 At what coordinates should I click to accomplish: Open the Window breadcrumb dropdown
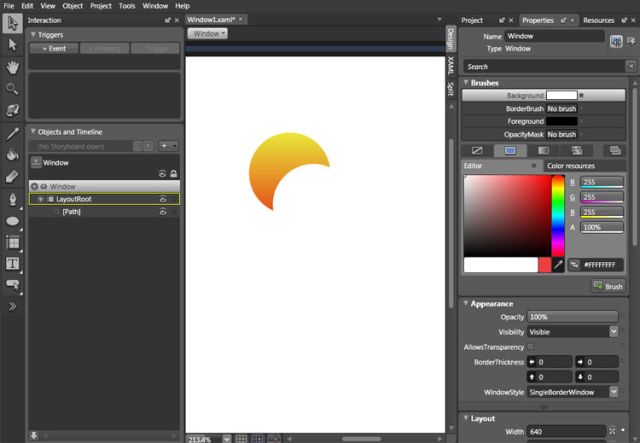click(x=208, y=33)
